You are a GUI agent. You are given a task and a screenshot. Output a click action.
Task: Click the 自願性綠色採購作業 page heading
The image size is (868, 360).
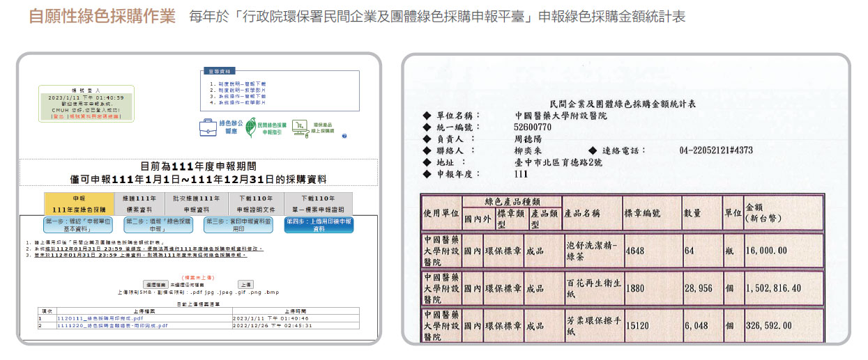coord(102,16)
